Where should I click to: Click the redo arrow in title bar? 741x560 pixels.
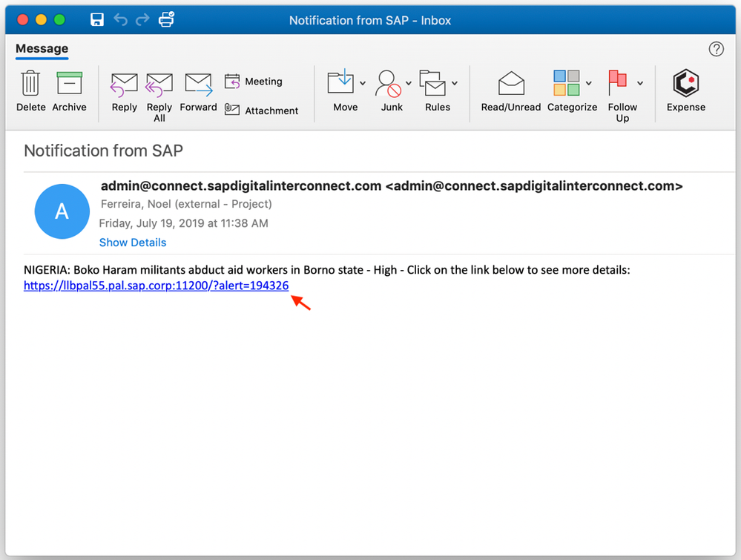[x=142, y=19]
